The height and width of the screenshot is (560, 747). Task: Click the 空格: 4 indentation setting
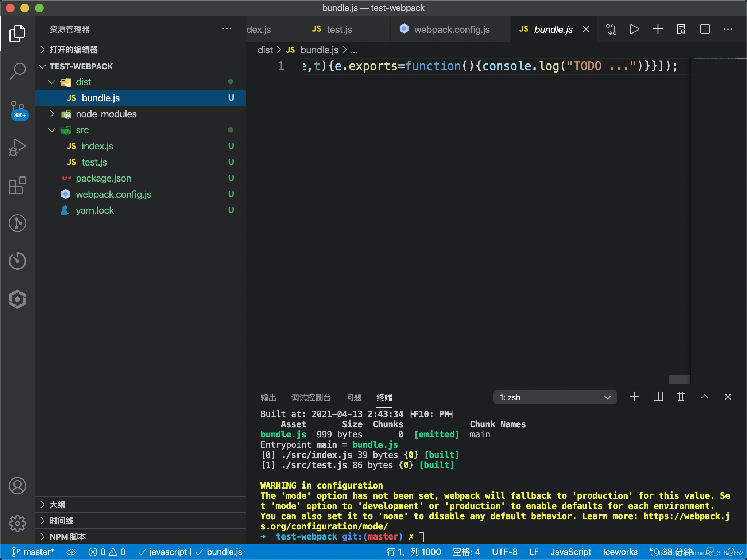point(466,552)
